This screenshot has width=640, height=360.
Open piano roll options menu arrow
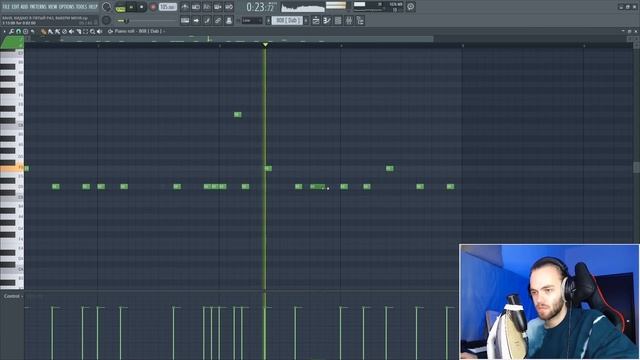click(x=4, y=31)
